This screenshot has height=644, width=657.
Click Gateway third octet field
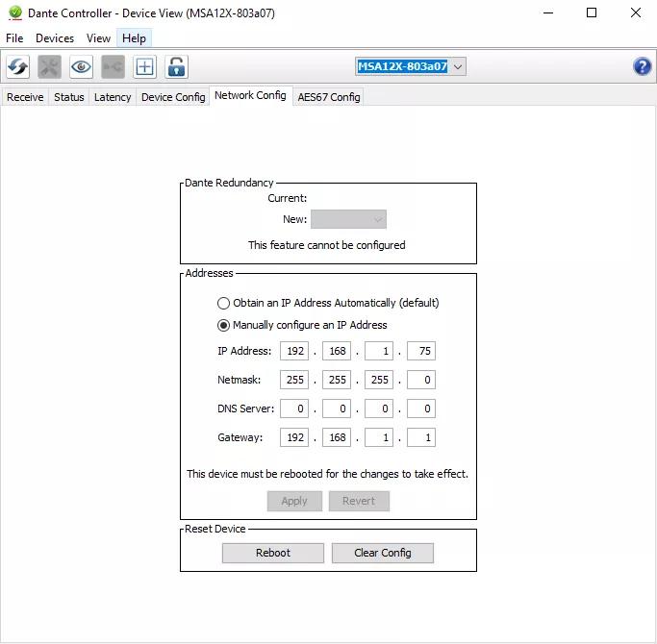point(379,438)
